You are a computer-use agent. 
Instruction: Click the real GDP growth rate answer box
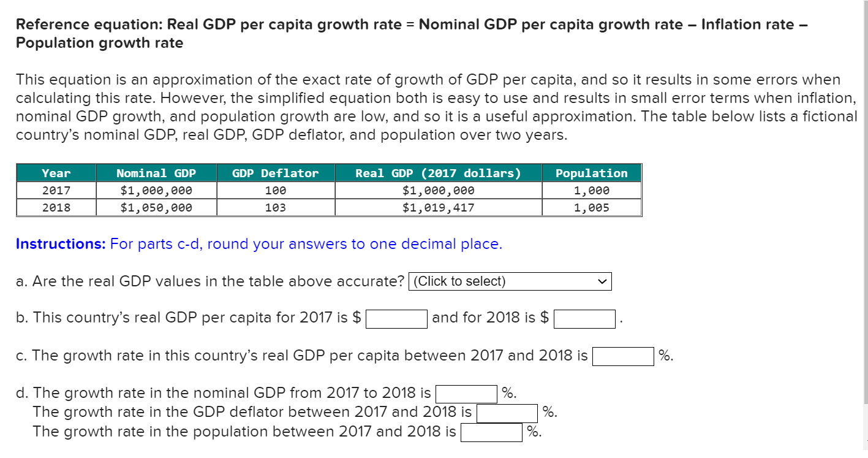[x=623, y=356]
